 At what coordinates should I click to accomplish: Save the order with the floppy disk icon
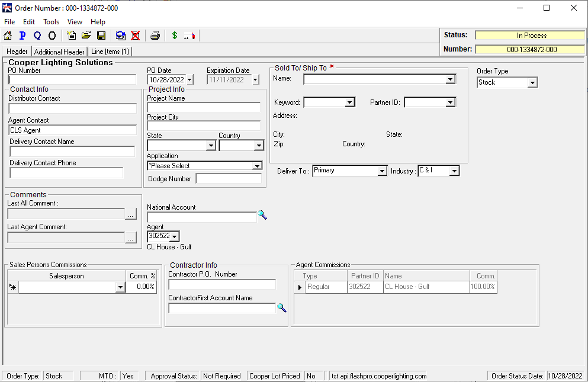[x=101, y=36]
